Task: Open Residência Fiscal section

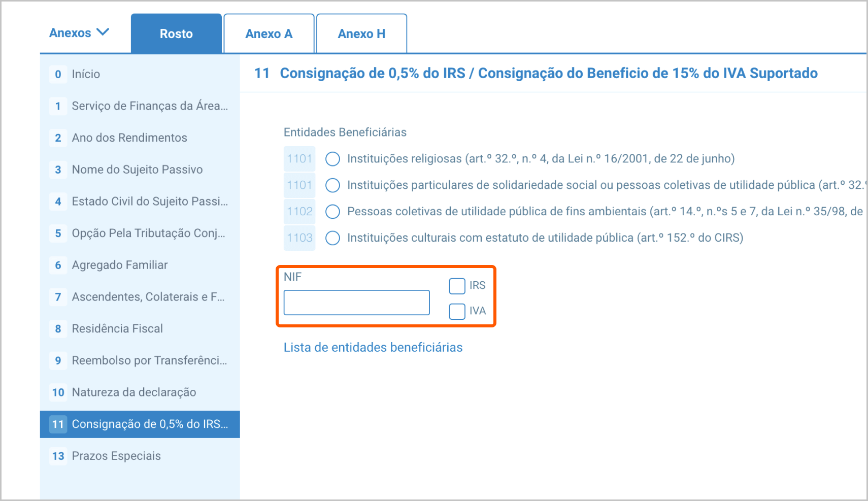Action: pyautogui.click(x=117, y=329)
